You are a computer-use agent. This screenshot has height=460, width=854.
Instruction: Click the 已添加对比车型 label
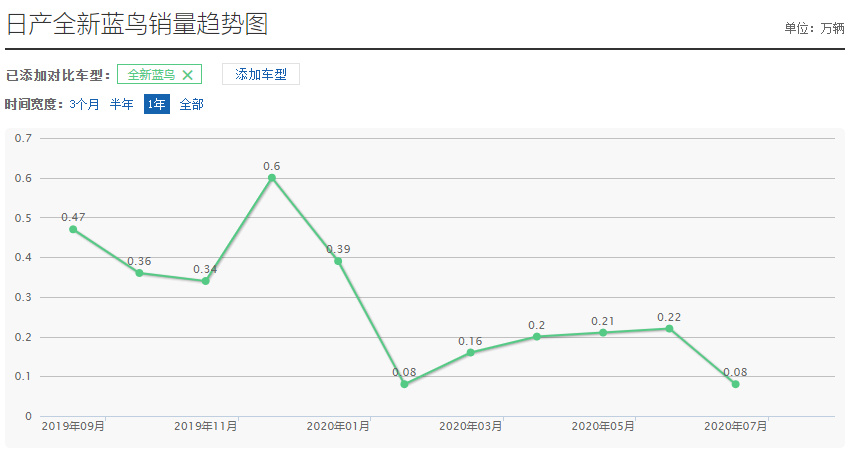[58, 75]
